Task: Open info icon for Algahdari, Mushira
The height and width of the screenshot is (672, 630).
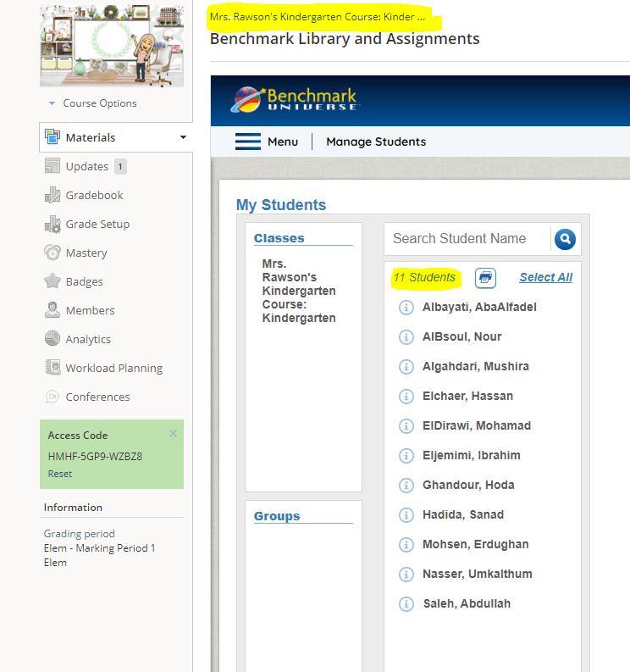Action: point(406,366)
